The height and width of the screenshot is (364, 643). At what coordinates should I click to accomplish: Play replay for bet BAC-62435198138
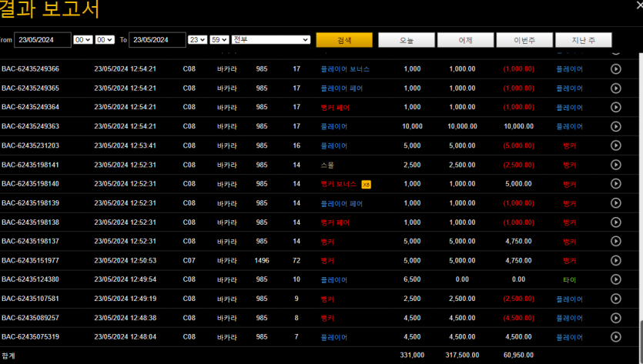[x=615, y=222]
